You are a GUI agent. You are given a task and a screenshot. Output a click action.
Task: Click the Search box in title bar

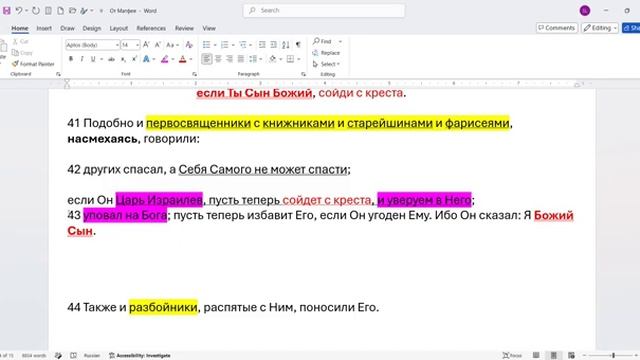(324, 11)
